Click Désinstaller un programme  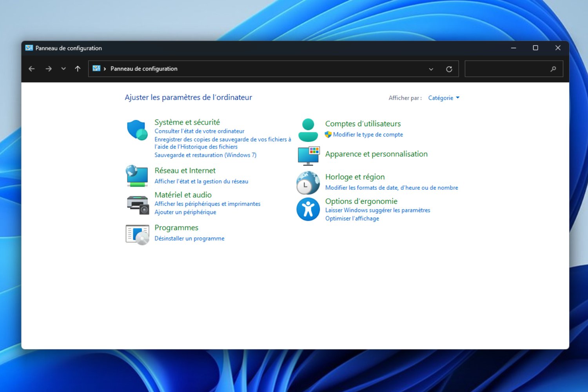click(x=189, y=238)
